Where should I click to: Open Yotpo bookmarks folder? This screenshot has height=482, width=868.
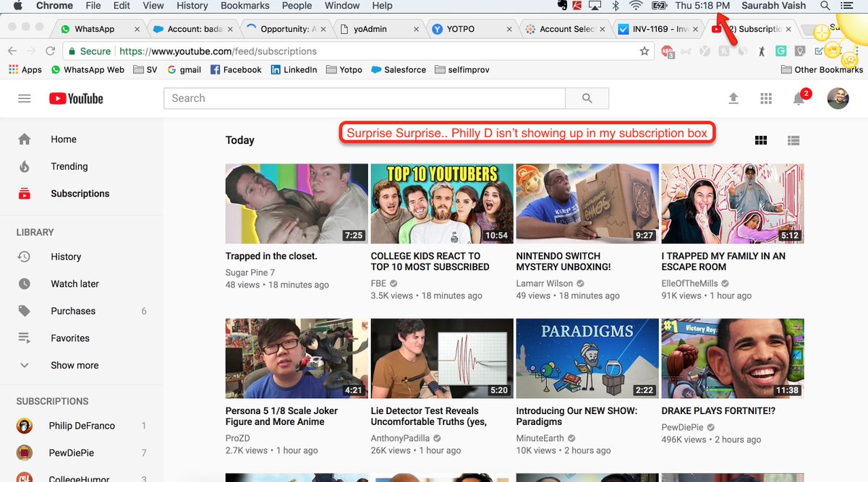click(344, 70)
